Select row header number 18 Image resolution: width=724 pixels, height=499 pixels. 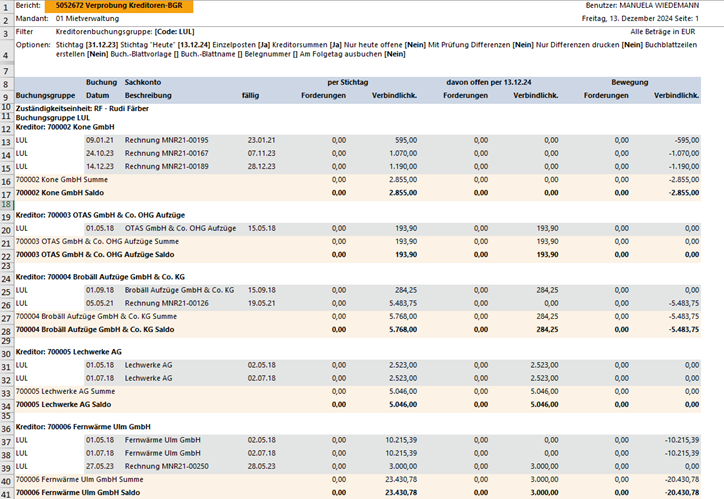pos(6,204)
